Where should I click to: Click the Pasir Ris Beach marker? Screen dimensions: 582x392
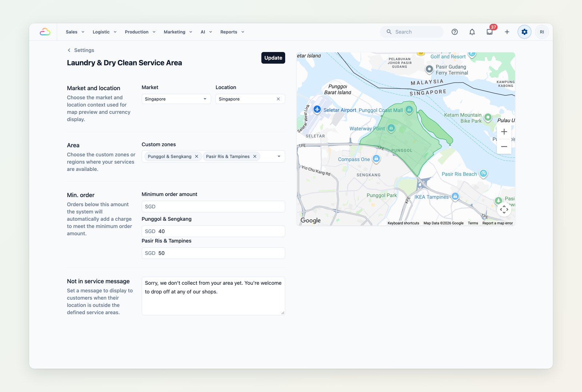[x=483, y=173]
